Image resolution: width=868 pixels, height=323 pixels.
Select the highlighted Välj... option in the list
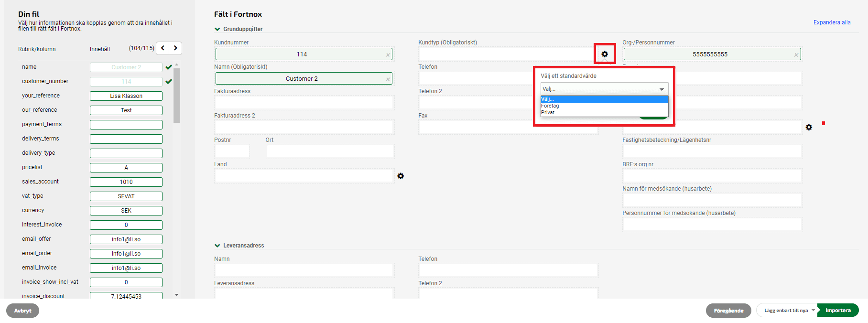(x=604, y=99)
